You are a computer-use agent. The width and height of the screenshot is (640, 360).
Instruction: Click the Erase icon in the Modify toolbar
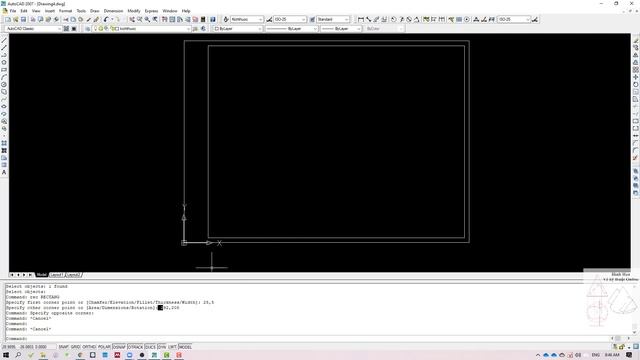[x=636, y=40]
